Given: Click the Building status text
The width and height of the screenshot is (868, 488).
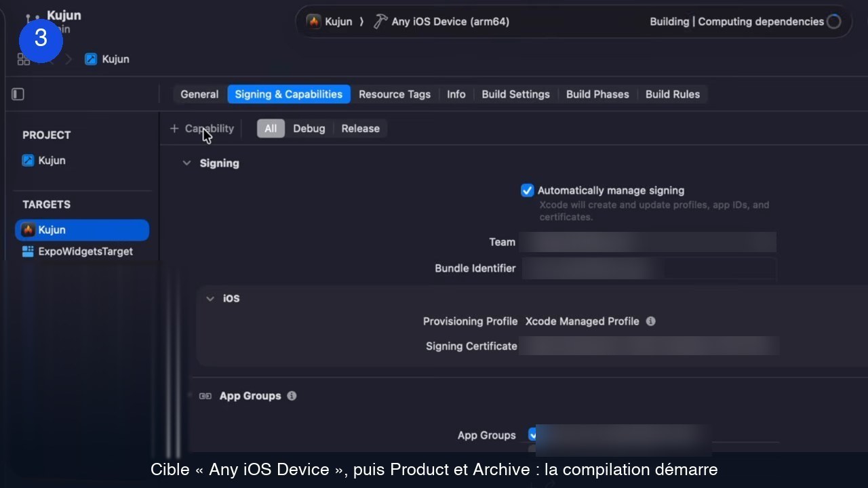Looking at the screenshot, I should click(x=736, y=22).
